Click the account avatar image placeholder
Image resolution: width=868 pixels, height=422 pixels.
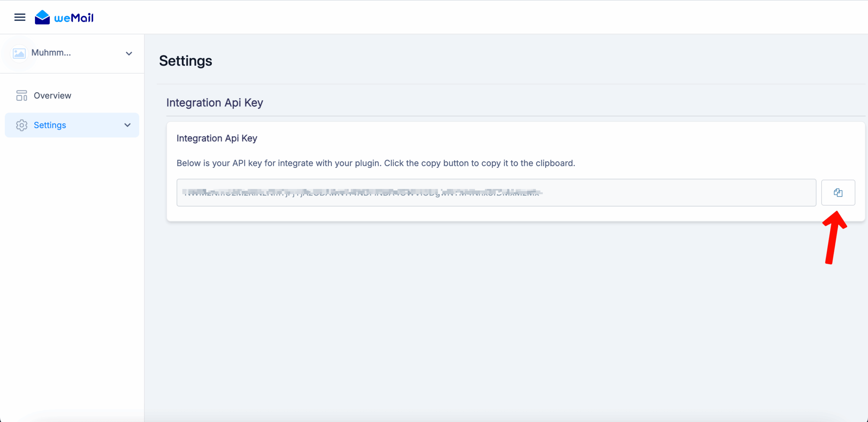(19, 53)
